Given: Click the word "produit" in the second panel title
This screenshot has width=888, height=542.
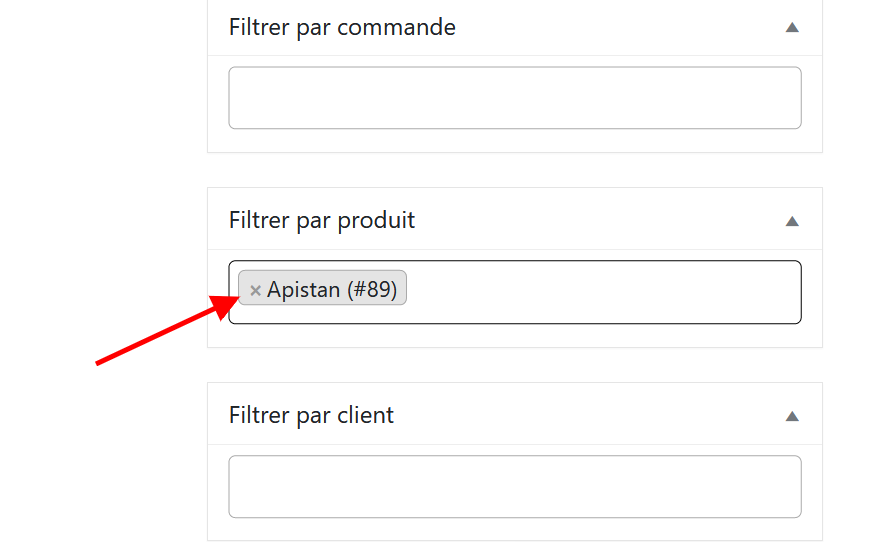Looking at the screenshot, I should (x=376, y=221).
